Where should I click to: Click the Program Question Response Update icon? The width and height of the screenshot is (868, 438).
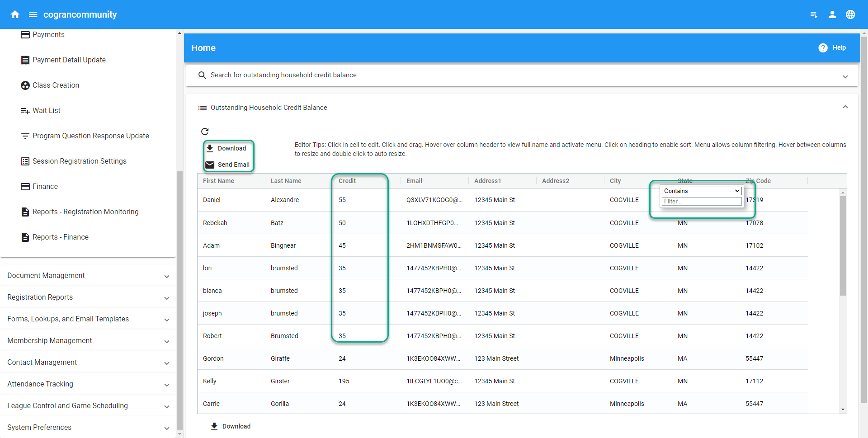(x=25, y=136)
